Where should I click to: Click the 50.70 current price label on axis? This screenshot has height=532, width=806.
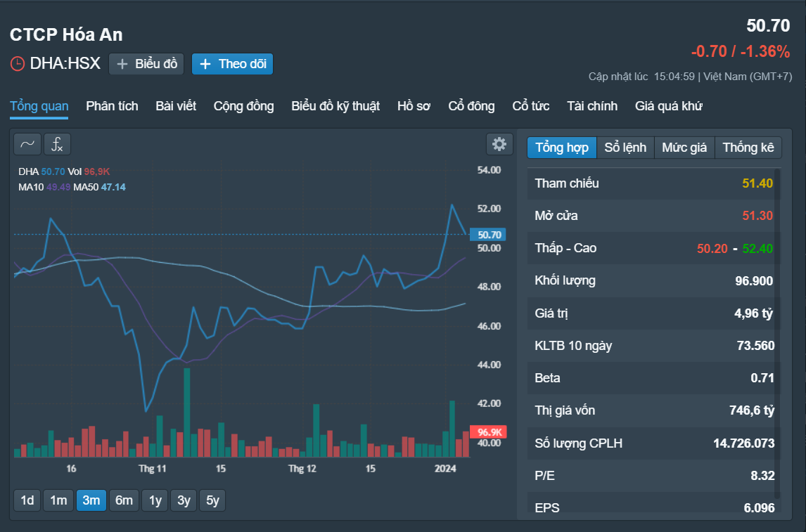(x=488, y=235)
